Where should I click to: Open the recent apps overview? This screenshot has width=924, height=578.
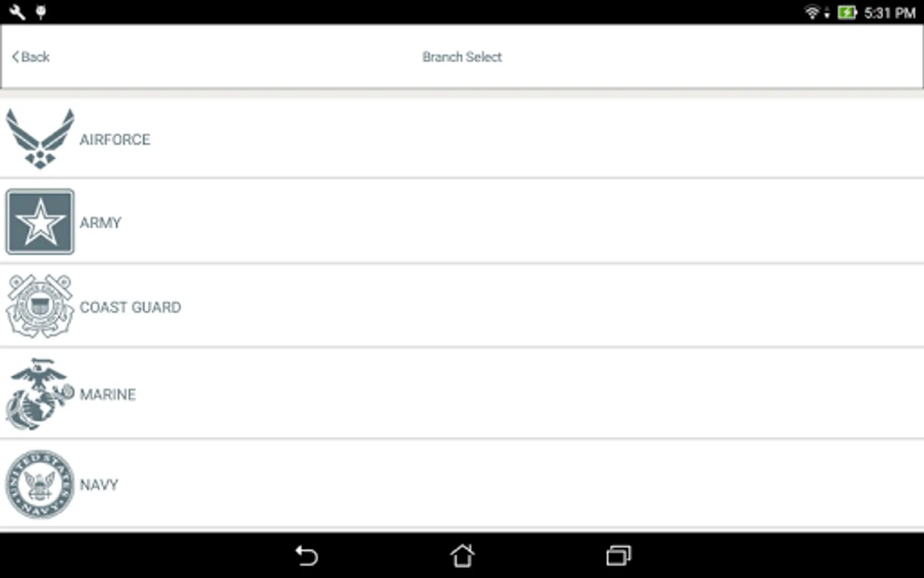(619, 556)
